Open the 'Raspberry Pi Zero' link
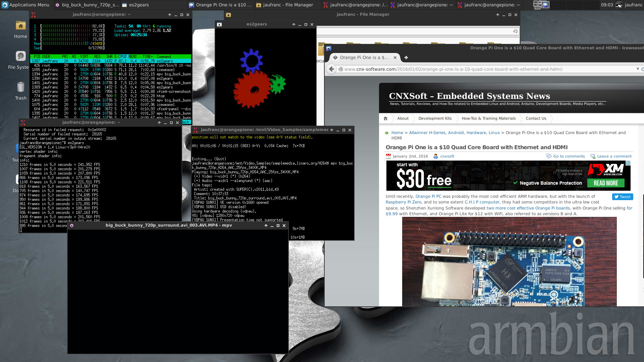The image size is (644, 362). click(404, 202)
